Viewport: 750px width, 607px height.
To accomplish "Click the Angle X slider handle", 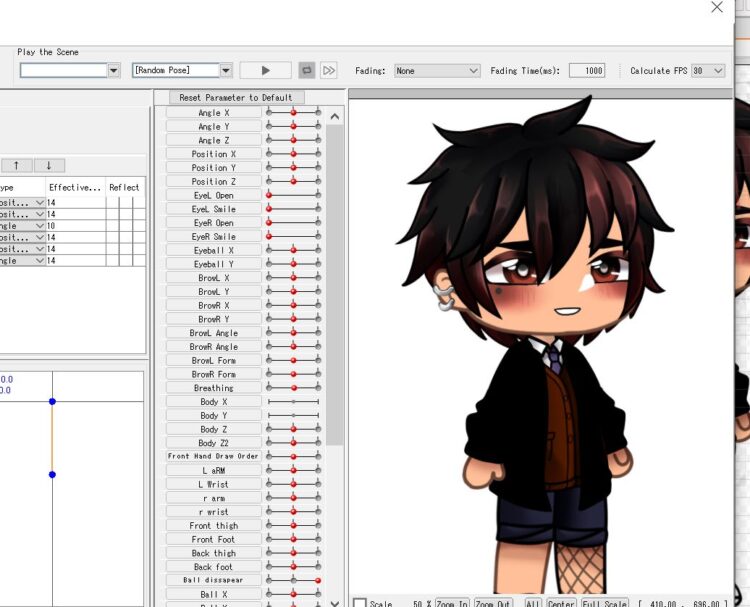I will coord(293,113).
